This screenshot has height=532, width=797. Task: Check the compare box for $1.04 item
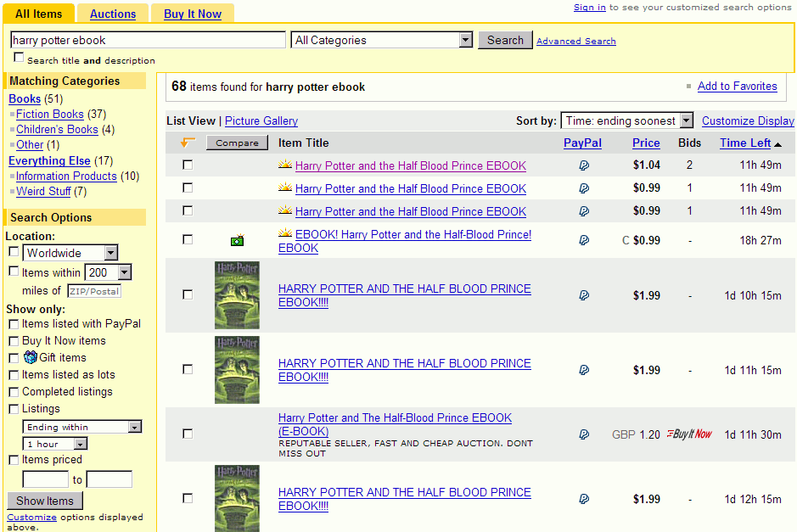(x=188, y=165)
